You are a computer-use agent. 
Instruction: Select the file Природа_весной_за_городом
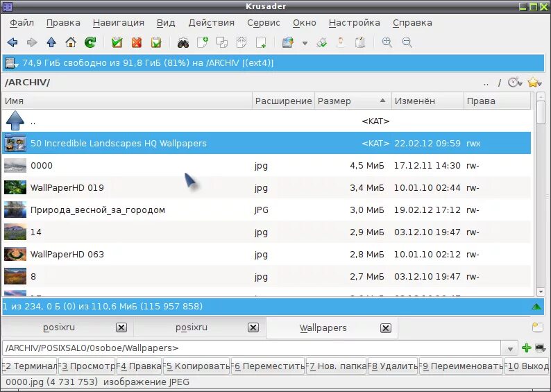[266, 210]
